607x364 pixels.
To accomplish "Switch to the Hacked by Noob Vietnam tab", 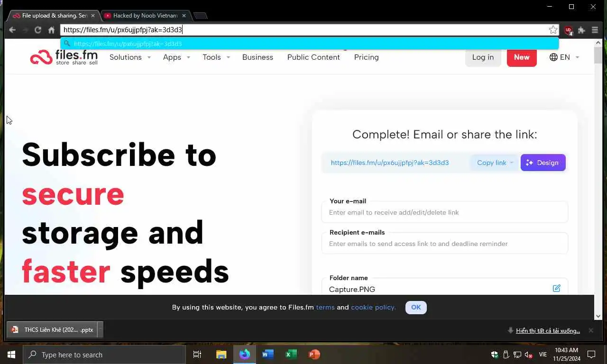I will click(x=145, y=16).
